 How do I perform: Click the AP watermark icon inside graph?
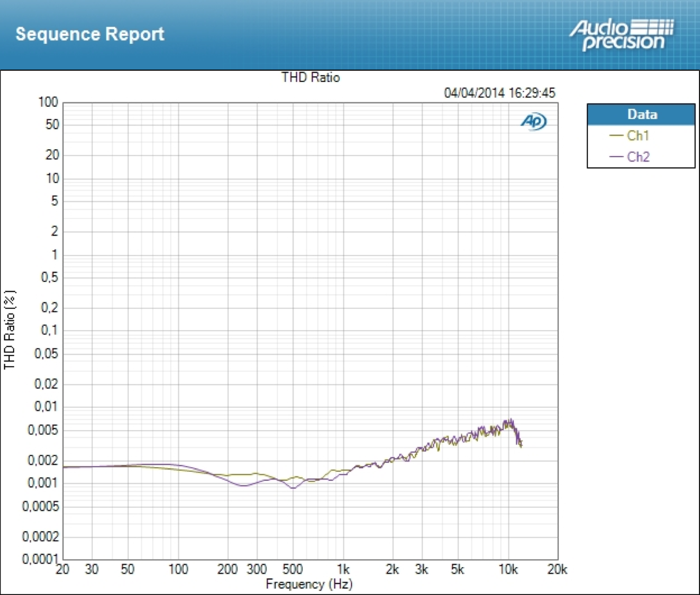[533, 121]
